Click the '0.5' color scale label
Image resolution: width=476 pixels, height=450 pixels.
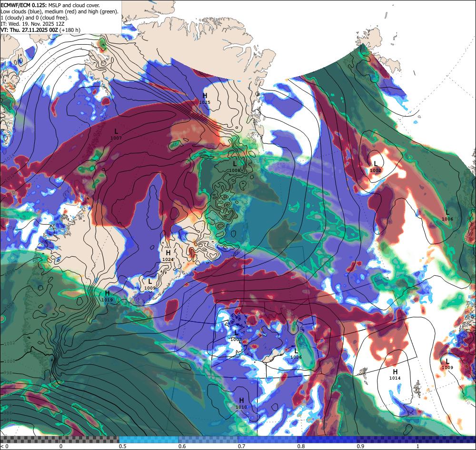(123, 446)
